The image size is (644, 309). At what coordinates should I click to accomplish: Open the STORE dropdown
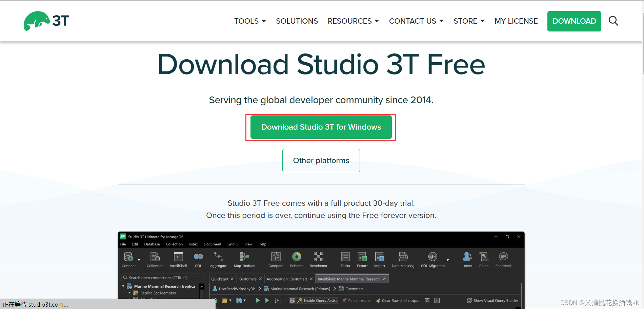pos(469,21)
